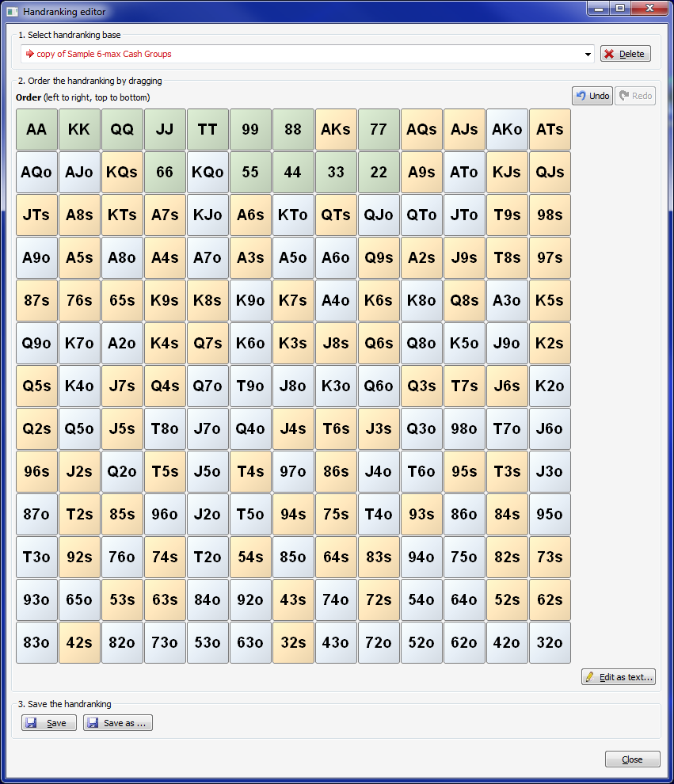Viewport: 674px width, 784px height.
Task: Select the 32o hand tile
Action: pos(550,642)
